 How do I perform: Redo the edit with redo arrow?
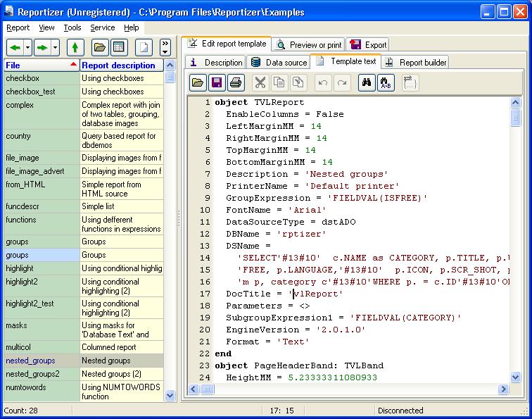(x=342, y=82)
